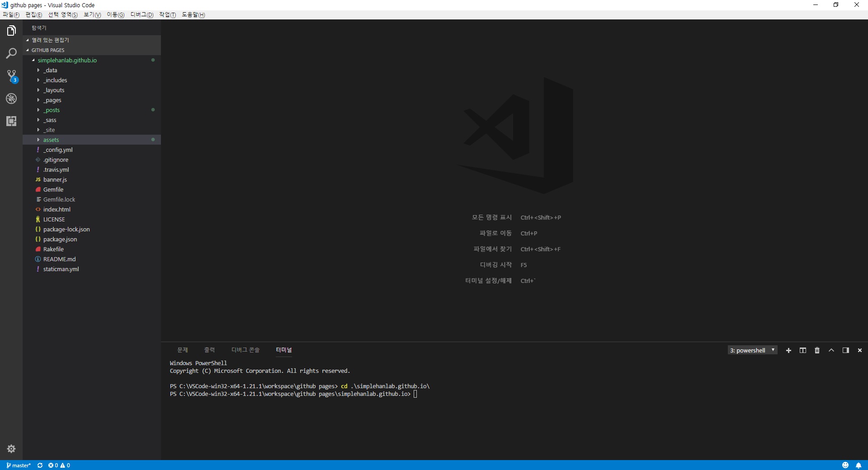Collapse simplehanlab.github.io folder

92,60
